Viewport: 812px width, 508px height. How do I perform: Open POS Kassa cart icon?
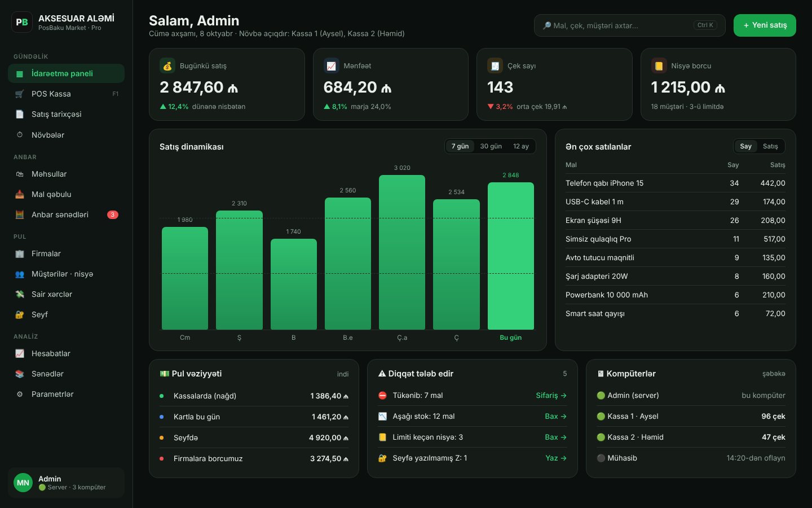pyautogui.click(x=20, y=94)
